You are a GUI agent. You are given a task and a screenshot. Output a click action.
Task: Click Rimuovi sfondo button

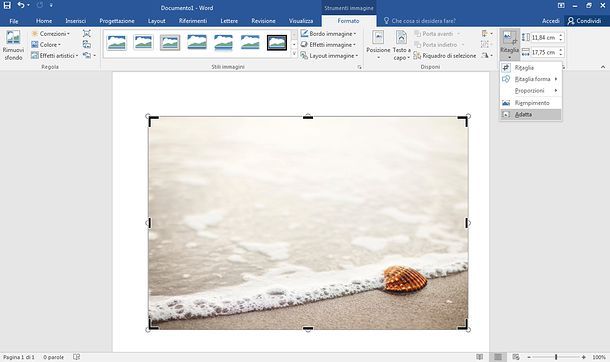(13, 46)
